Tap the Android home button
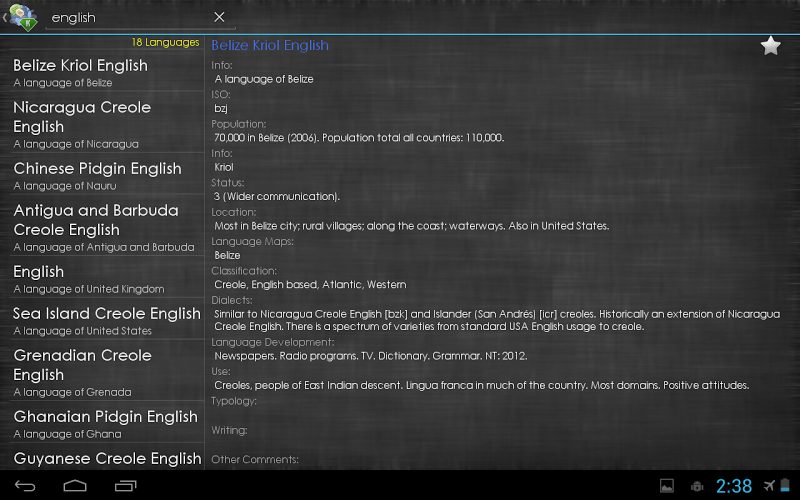 (x=75, y=486)
